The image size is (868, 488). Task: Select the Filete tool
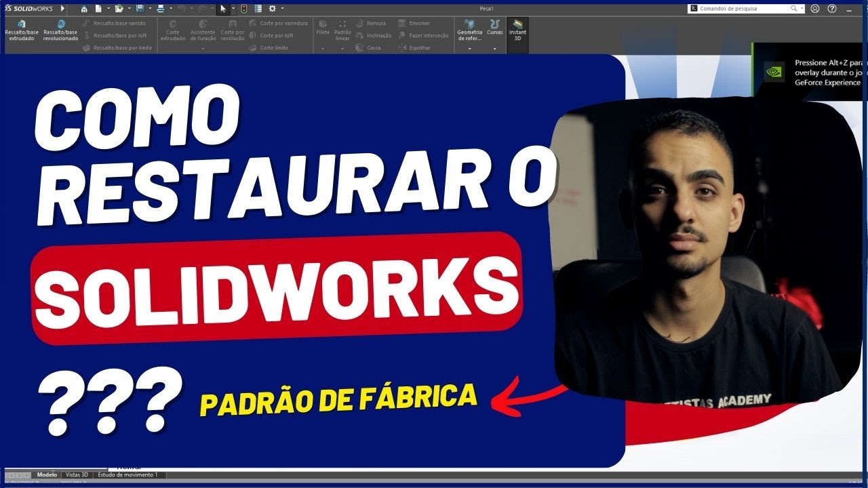pyautogui.click(x=323, y=27)
